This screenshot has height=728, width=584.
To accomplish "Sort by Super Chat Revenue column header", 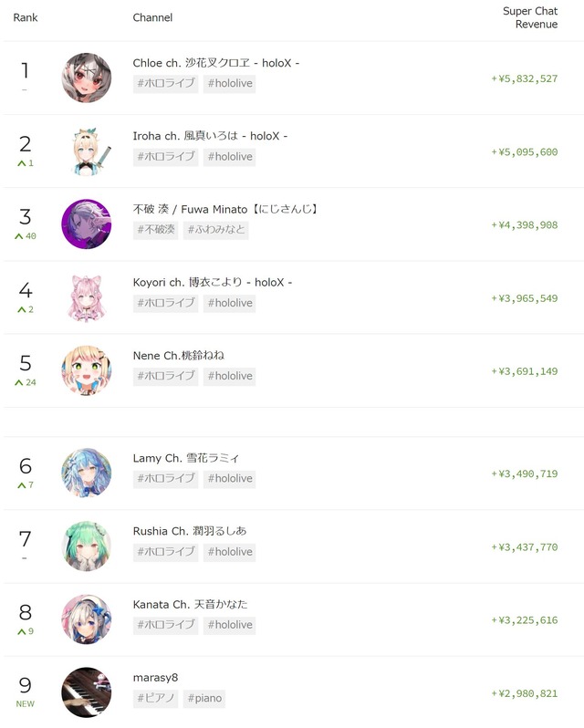I will pyautogui.click(x=529, y=17).
